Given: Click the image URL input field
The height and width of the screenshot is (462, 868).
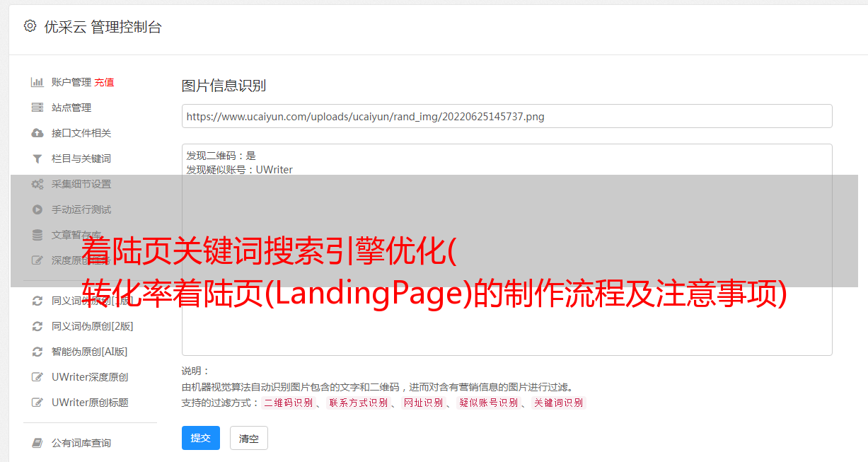Looking at the screenshot, I should (x=507, y=116).
